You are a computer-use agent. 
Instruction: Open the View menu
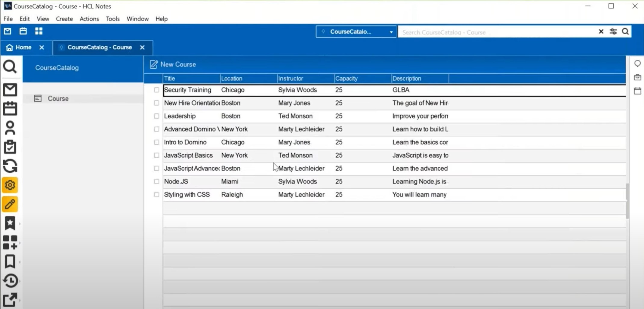43,19
